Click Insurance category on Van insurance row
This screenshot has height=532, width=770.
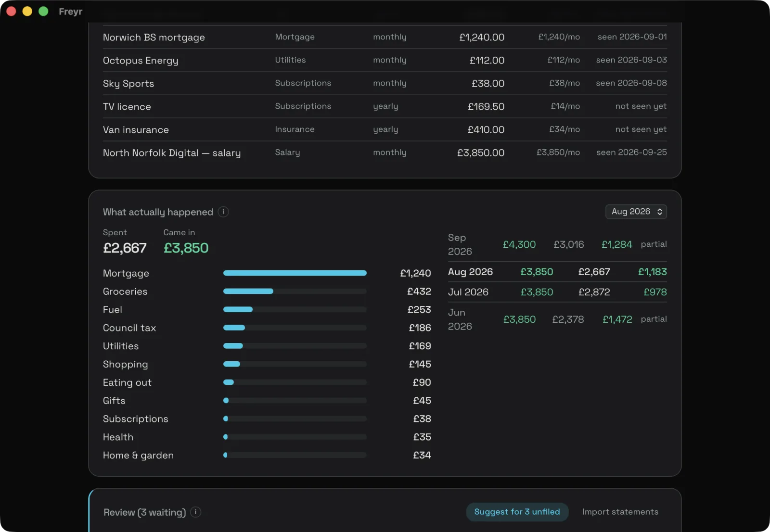pos(295,129)
